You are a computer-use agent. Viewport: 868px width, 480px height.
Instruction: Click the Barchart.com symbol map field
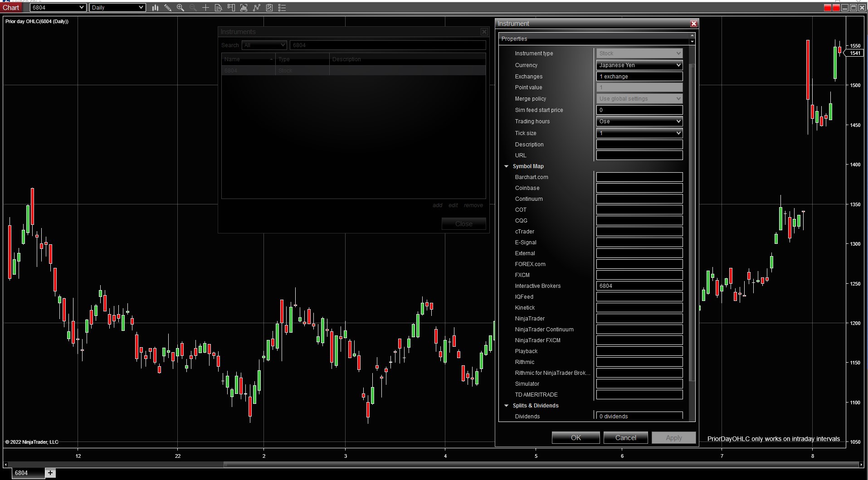click(639, 177)
